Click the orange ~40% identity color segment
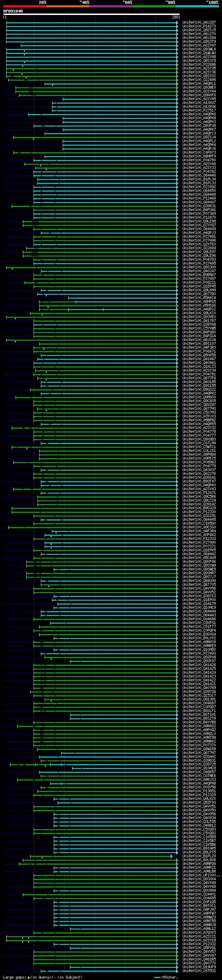The image size is (222, 980). click(68, 7)
